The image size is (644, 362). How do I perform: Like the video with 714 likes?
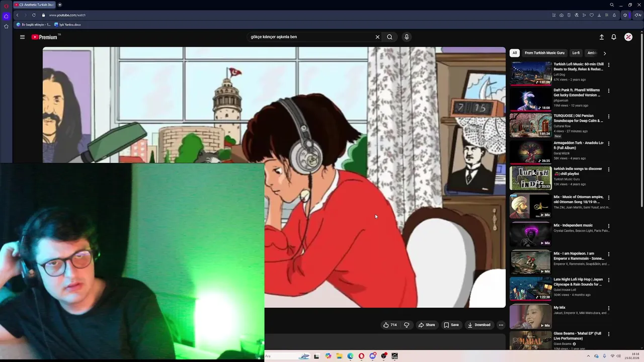click(x=390, y=325)
